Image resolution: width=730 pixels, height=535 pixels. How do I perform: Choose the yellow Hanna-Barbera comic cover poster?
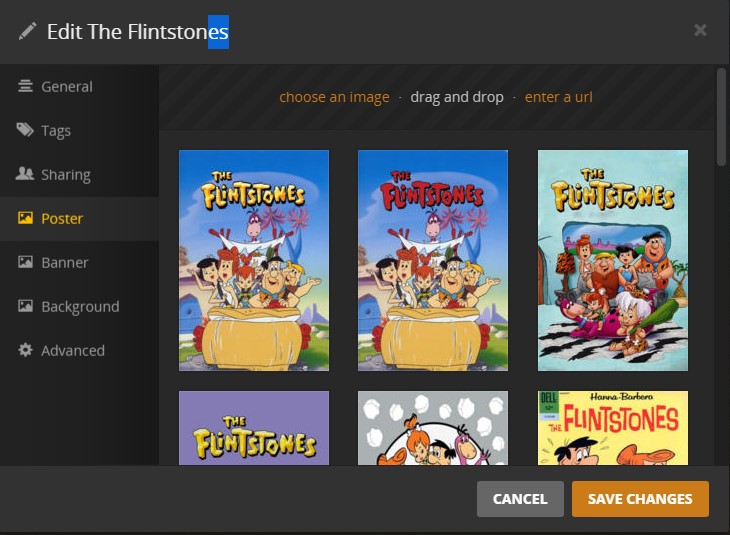pyautogui.click(x=613, y=427)
